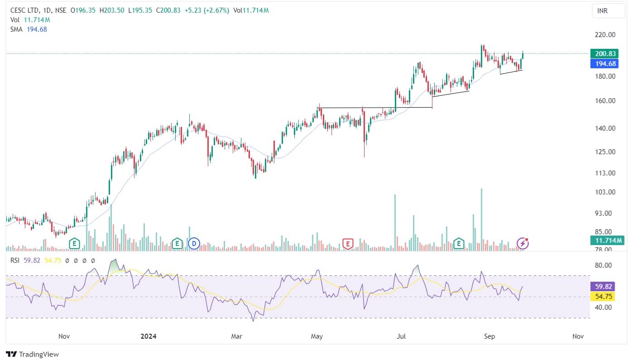Select the SMA indicator legend label
This screenshot has width=633, height=364.
point(17,29)
